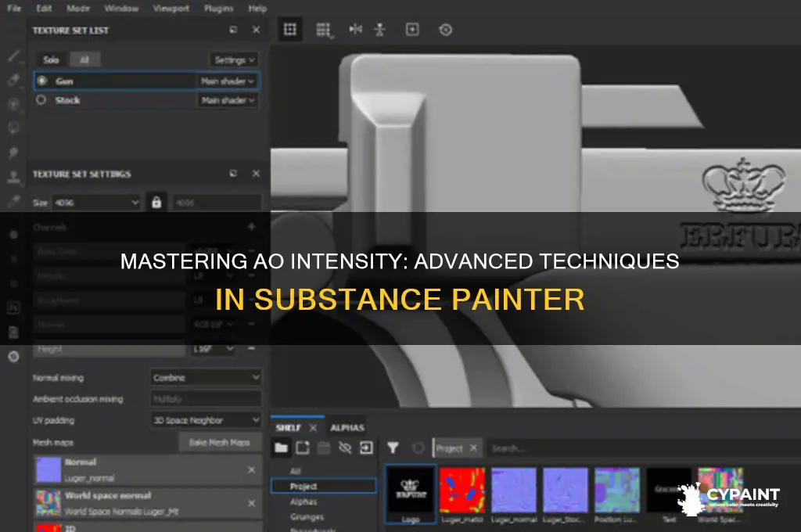Open the Shelf filter funnel icon

[393, 448]
